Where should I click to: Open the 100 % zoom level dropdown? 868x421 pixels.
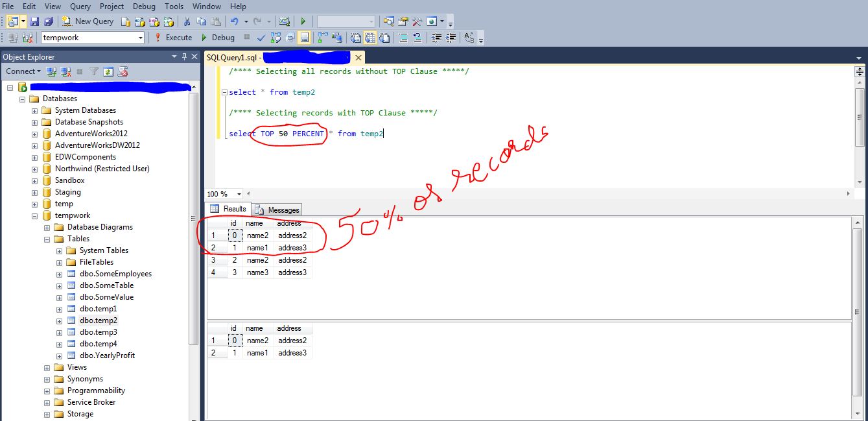point(239,194)
